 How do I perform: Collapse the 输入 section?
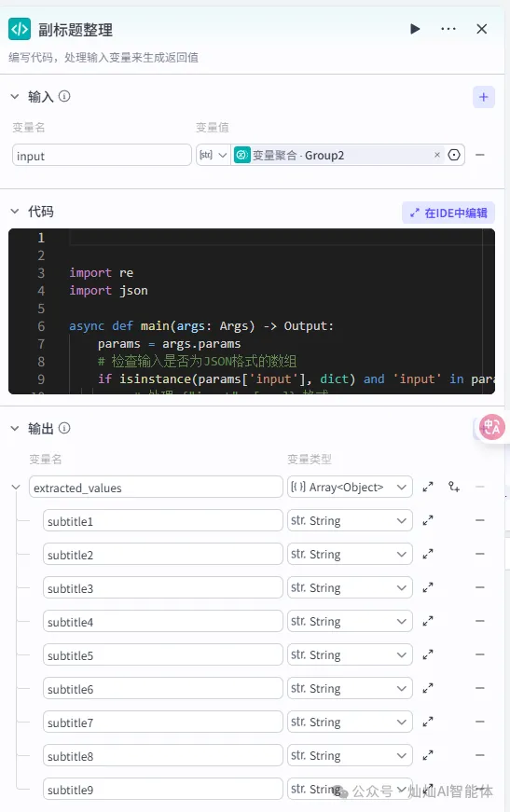pos(15,96)
